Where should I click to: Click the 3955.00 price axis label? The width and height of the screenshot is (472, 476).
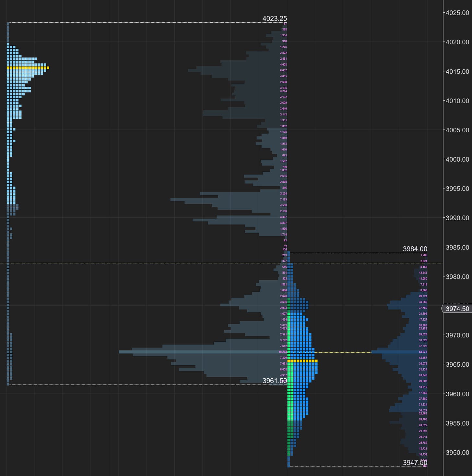pyautogui.click(x=457, y=423)
